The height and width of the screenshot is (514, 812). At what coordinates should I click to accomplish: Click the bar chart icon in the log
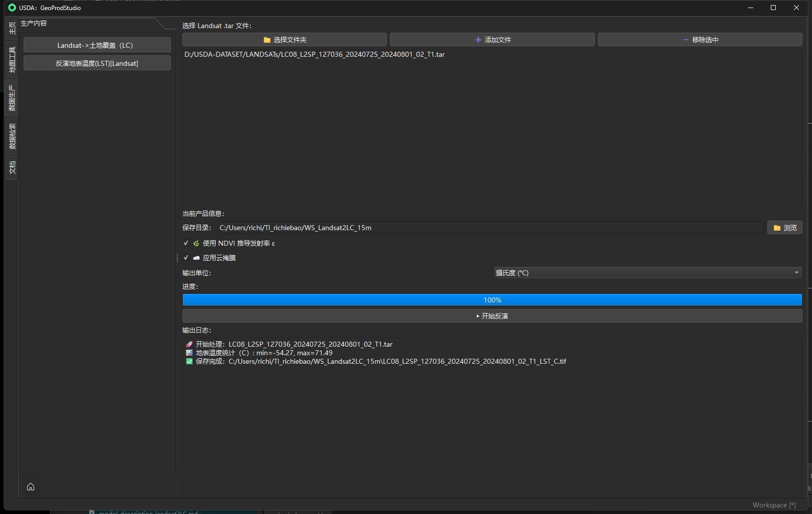click(189, 353)
